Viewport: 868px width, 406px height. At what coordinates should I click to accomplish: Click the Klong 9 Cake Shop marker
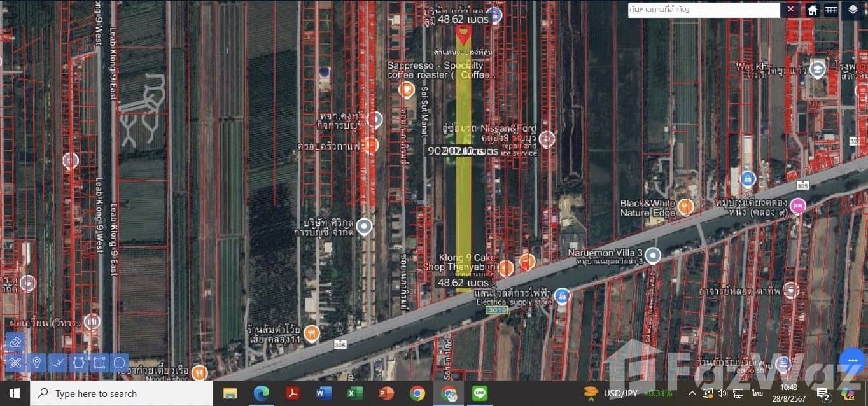coord(506,268)
